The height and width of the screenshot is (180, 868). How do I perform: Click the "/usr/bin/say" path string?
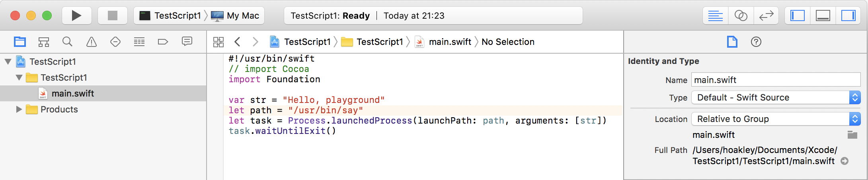(x=326, y=110)
